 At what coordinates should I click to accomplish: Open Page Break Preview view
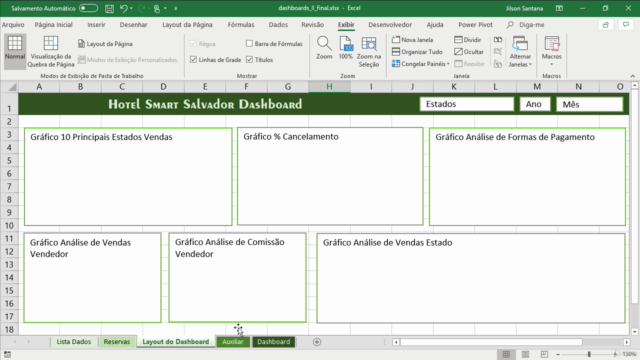pos(51,51)
